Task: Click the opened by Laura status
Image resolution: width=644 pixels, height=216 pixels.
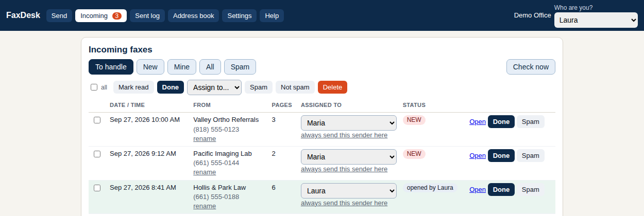Action: [430, 188]
